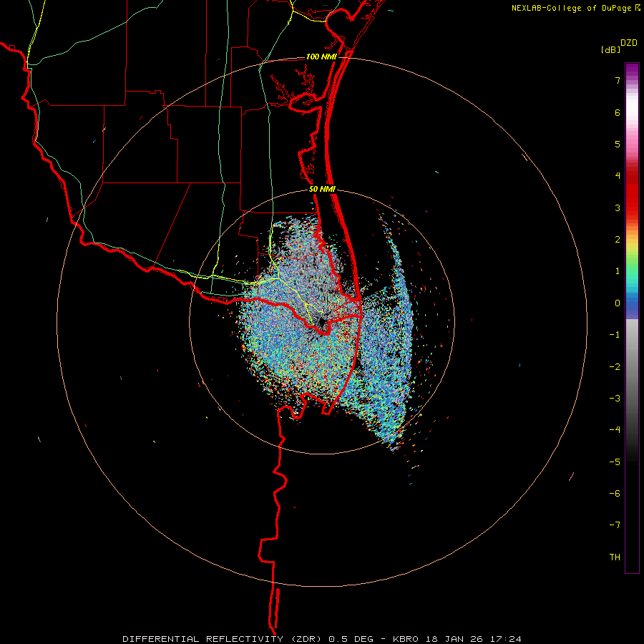Click the DZD legend title

click(x=629, y=43)
